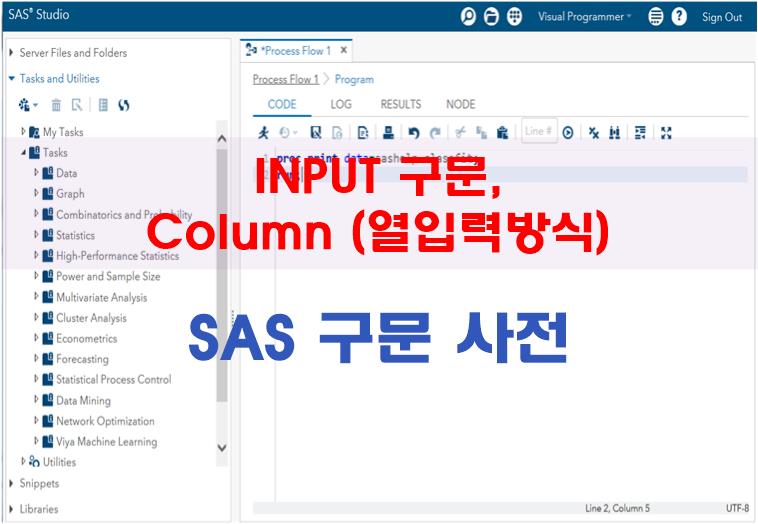This screenshot has width=758, height=524.
Task: Click the go-to-line arrow button
Action: pos(568,132)
